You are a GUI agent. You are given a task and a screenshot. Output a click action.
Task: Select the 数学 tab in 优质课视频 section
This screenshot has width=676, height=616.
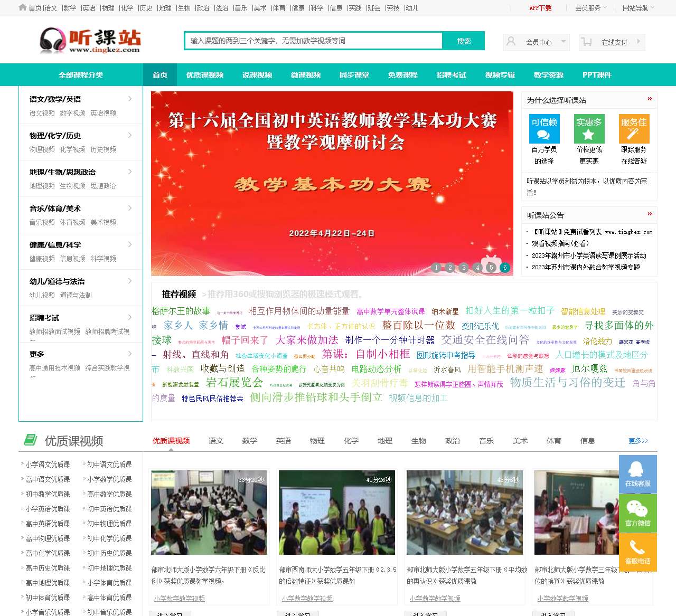coord(249,441)
